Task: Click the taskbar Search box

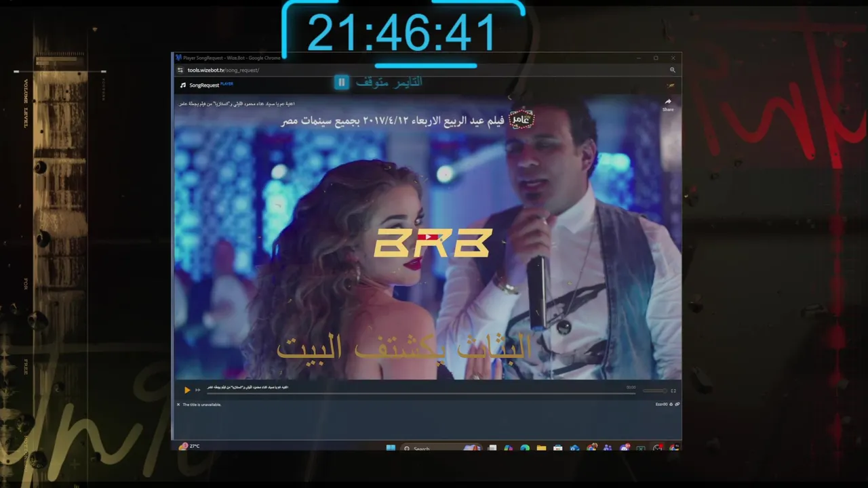Action: 441,448
